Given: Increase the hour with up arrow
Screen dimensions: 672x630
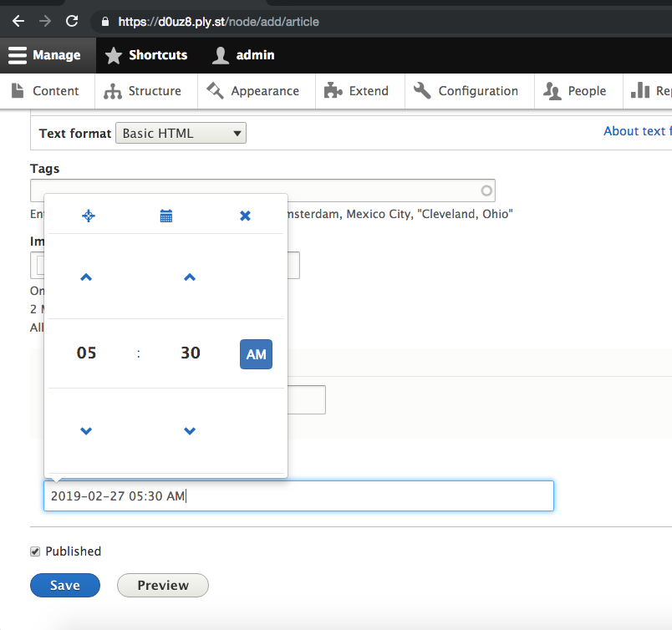Looking at the screenshot, I should 86,277.
